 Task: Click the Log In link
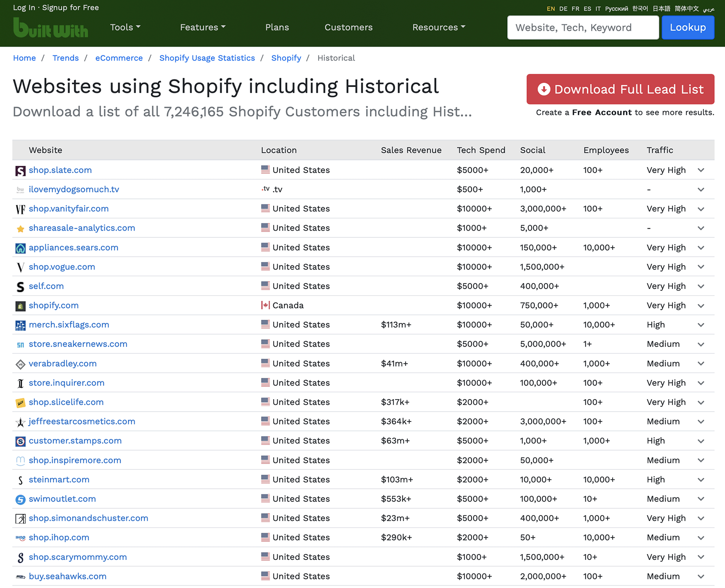click(x=24, y=8)
